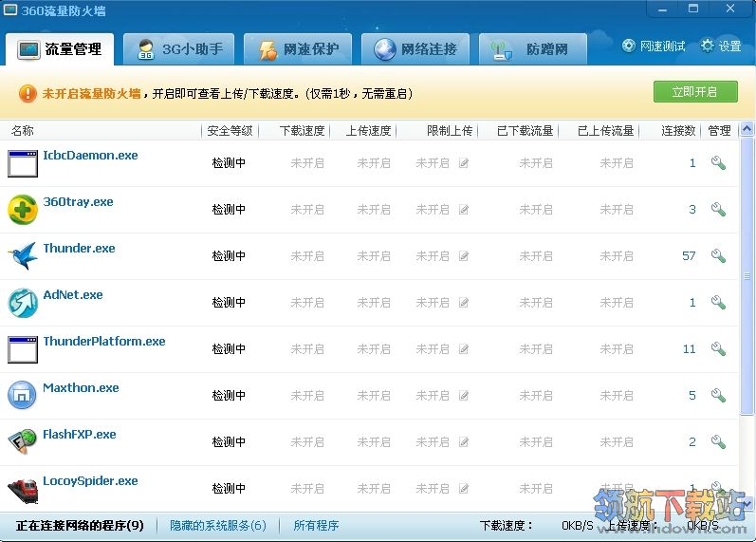Open manage wrench for IcbcDaemon.exe
This screenshot has width=756, height=542.
(x=718, y=163)
